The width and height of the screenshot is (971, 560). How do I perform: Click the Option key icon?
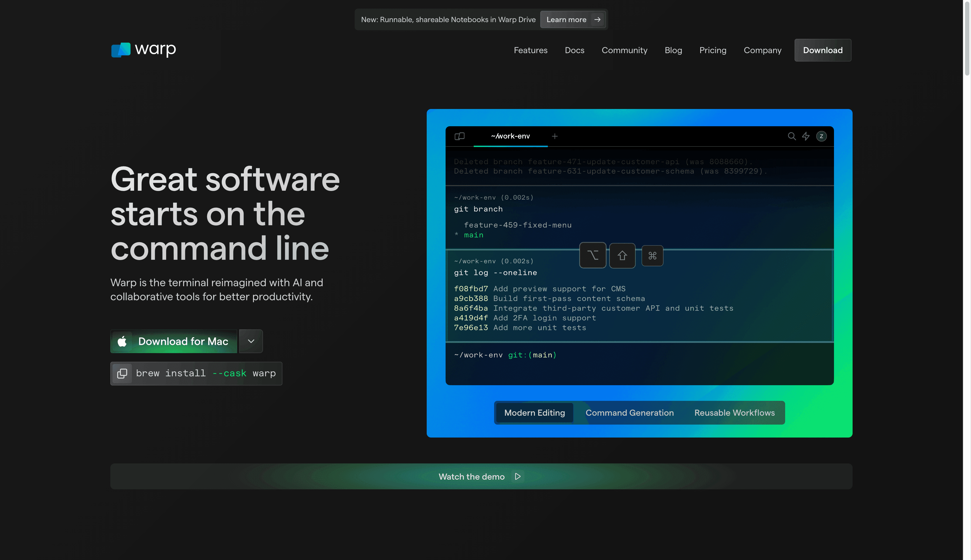tap(593, 255)
